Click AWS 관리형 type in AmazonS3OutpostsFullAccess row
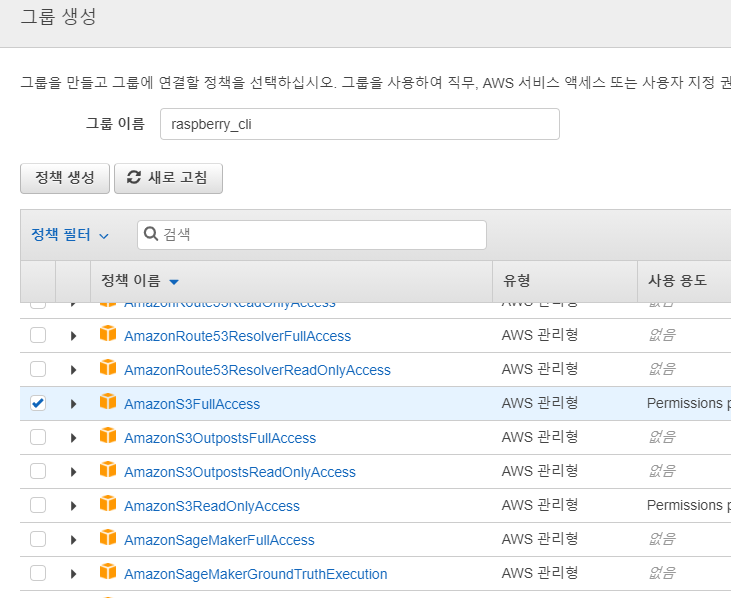Image resolution: width=731 pixels, height=598 pixels. [x=540, y=437]
